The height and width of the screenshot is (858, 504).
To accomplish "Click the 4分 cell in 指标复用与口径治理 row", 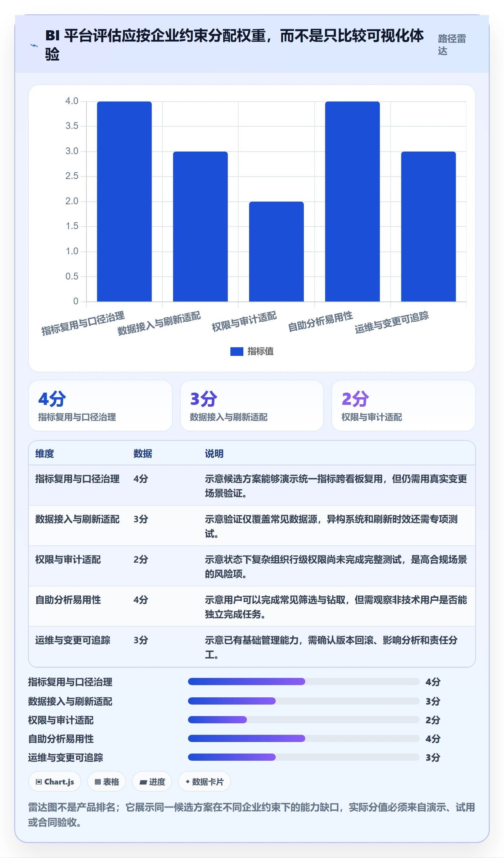I will coord(141,479).
